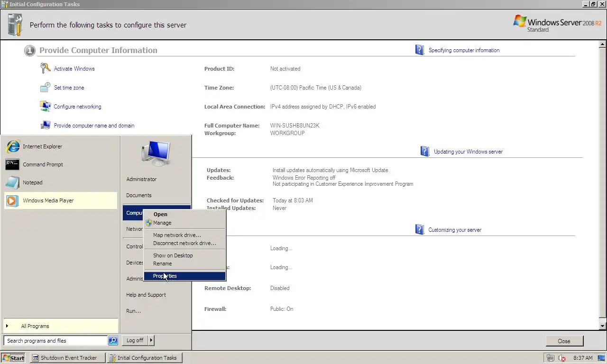607x364 pixels.
Task: Click Provide computer name and domain link
Action: coord(94,126)
